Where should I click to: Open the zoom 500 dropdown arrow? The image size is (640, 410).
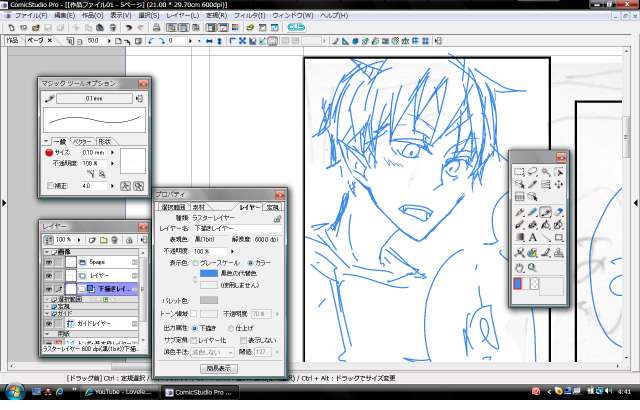(109, 41)
